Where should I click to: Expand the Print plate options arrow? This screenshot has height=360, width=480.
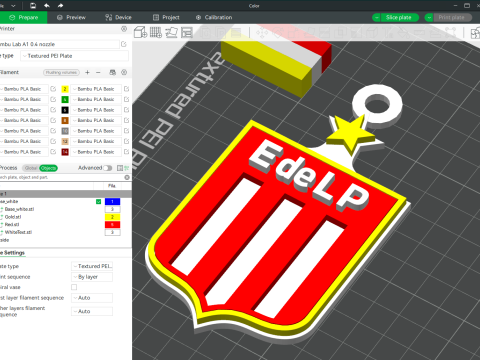[429, 17]
